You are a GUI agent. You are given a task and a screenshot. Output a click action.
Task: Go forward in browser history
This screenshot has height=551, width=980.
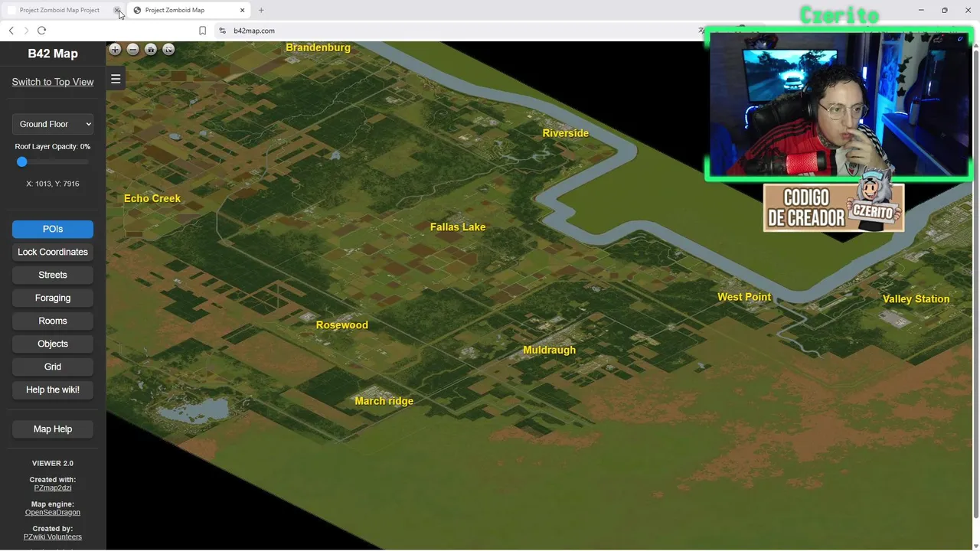coord(26,31)
